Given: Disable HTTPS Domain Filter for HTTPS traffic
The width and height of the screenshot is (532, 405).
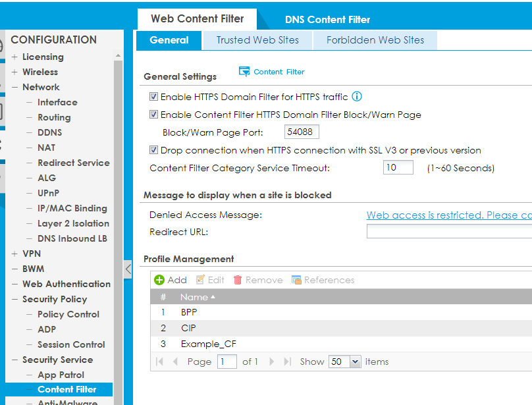Looking at the screenshot, I should (x=153, y=96).
